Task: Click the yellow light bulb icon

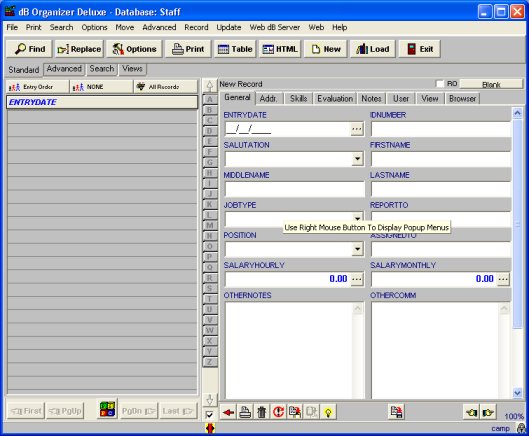Action: click(x=328, y=412)
